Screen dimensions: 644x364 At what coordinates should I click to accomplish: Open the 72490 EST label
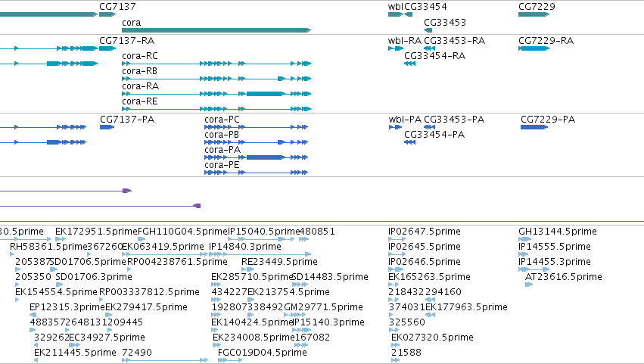coord(137,353)
